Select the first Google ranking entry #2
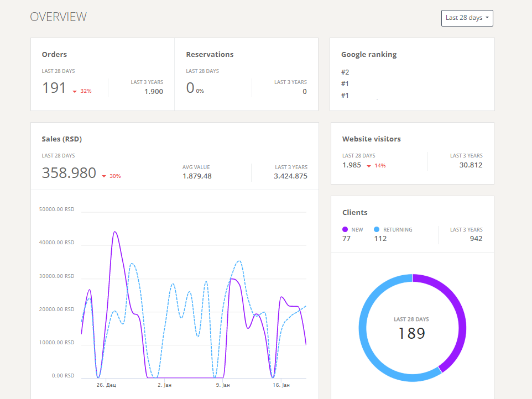 (345, 72)
